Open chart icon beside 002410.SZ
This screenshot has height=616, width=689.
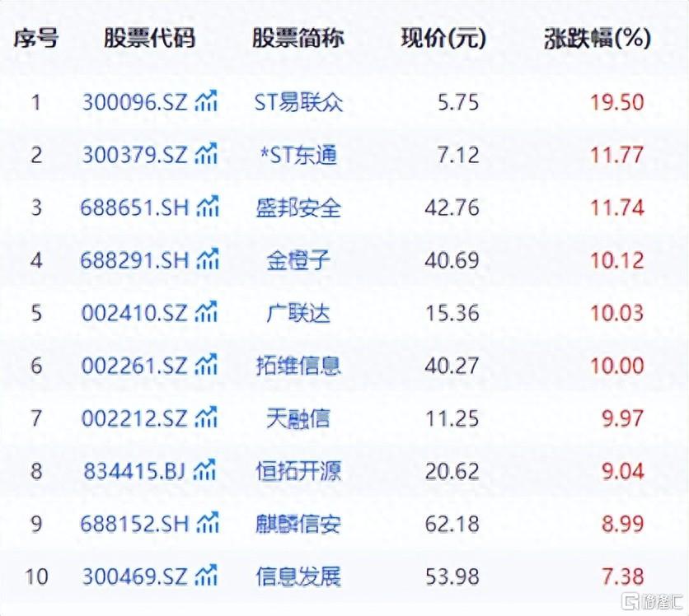(x=207, y=312)
